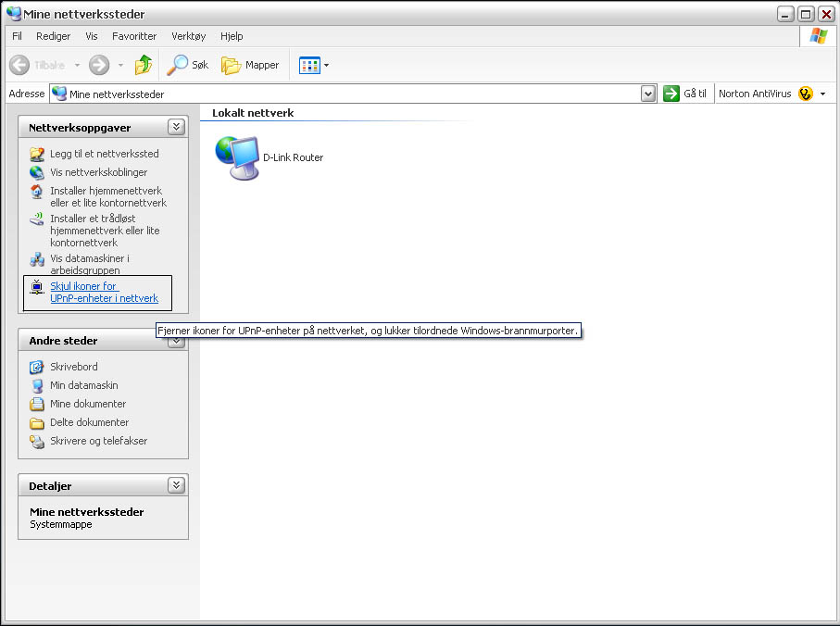Click the home network setup house icon
The image size is (840, 626).
[x=36, y=191]
